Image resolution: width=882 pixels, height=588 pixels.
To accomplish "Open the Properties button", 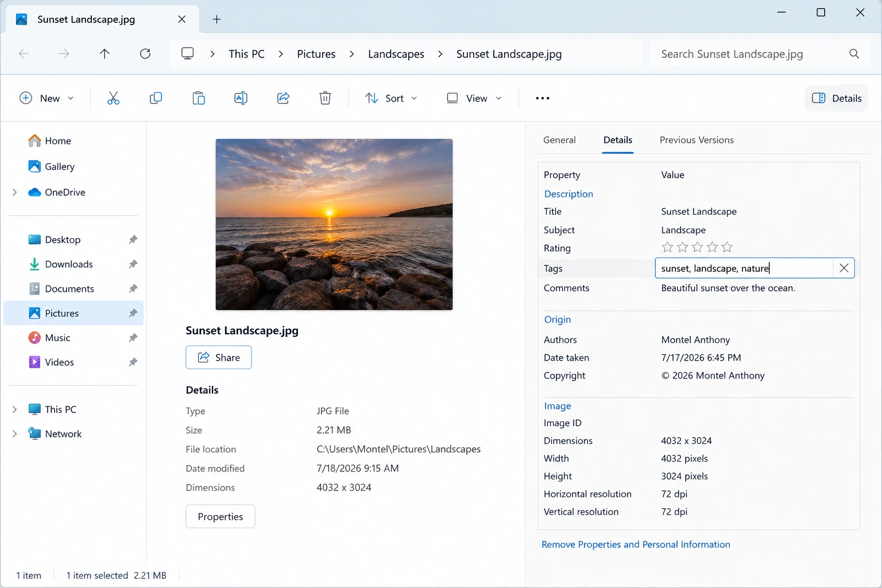I will pos(220,516).
